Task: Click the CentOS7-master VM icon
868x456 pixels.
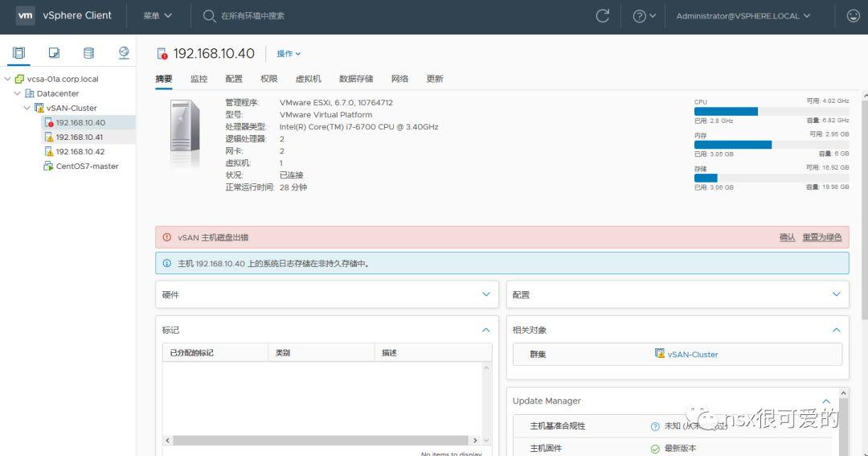Action: 48,166
